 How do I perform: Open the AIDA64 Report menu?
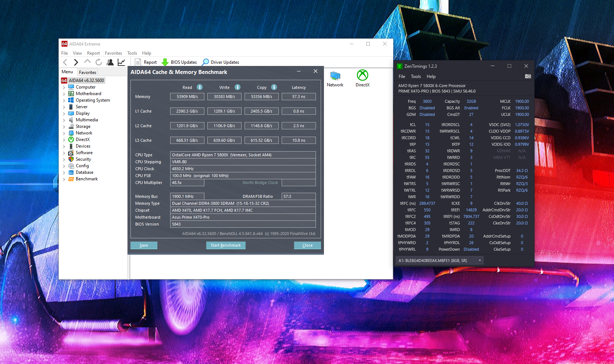tap(93, 53)
